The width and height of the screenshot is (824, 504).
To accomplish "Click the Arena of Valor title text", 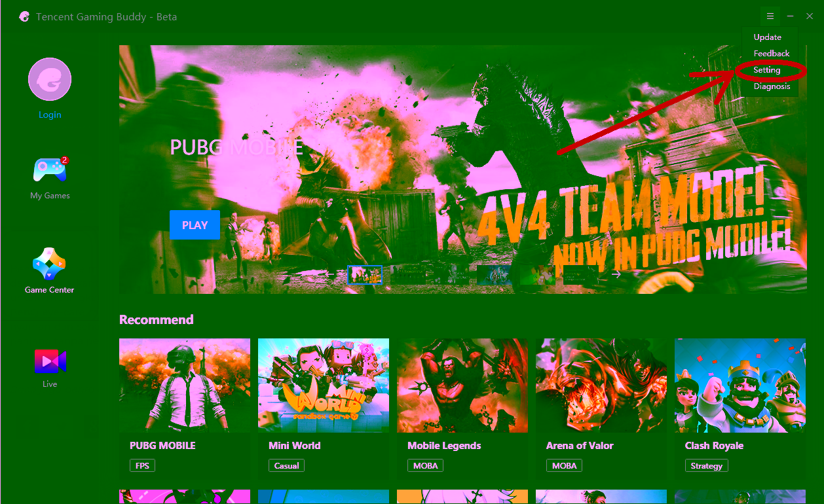I will click(x=580, y=446).
